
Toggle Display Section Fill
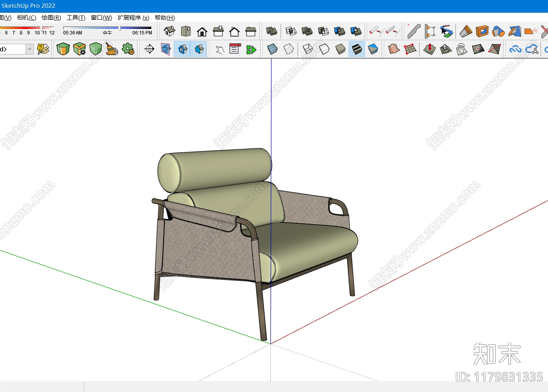click(x=199, y=49)
